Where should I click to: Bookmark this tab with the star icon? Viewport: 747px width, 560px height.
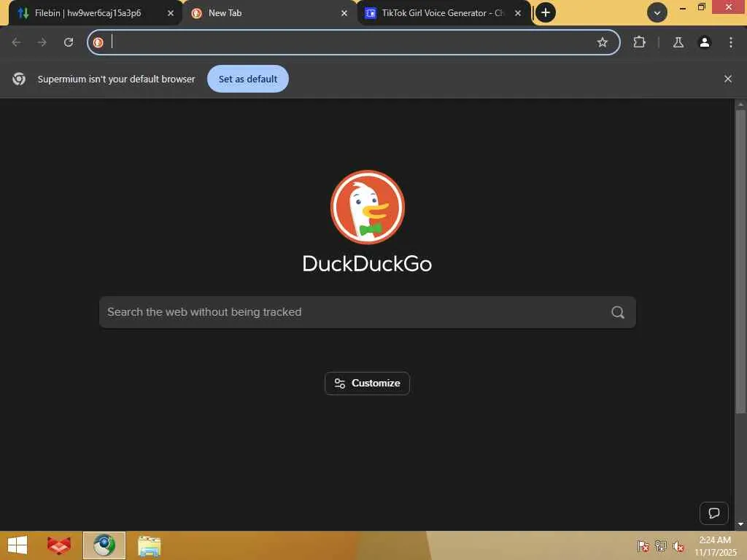pos(602,42)
